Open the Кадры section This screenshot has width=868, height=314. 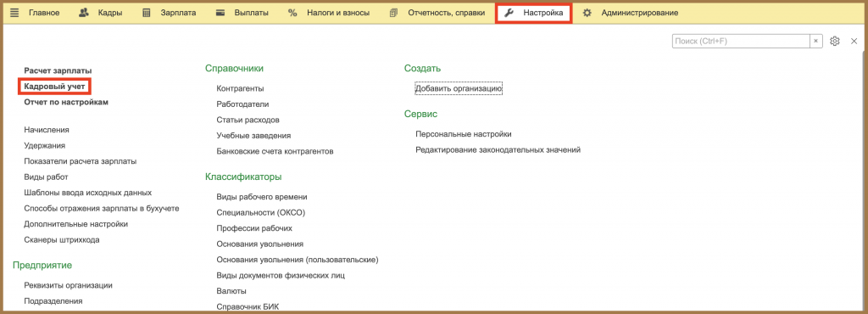(x=111, y=13)
